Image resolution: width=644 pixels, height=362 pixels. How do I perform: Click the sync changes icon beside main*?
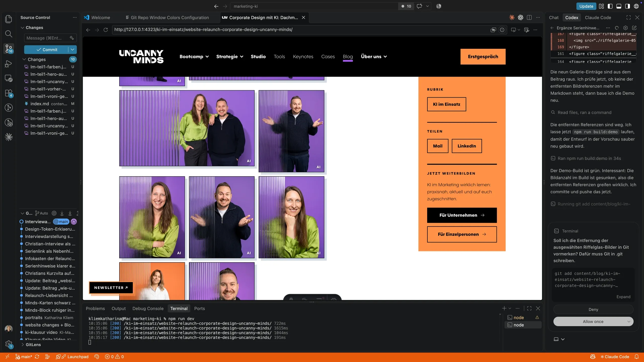[x=37, y=357]
